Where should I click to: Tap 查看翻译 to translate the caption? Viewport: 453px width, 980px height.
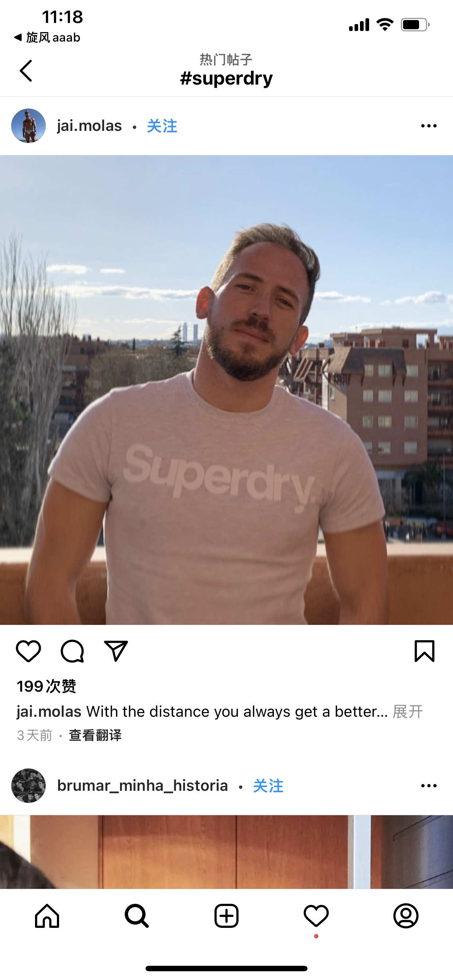point(95,735)
